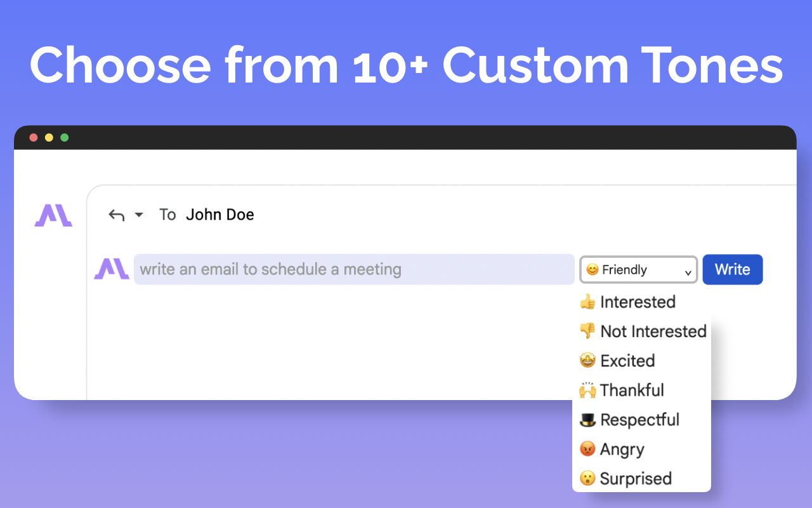Click the Write button
Viewport: 812px width, 508px height.
(x=733, y=269)
